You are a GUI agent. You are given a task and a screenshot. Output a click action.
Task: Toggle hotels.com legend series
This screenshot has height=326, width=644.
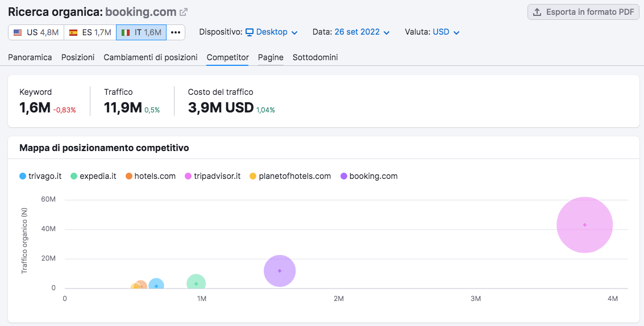(x=151, y=176)
